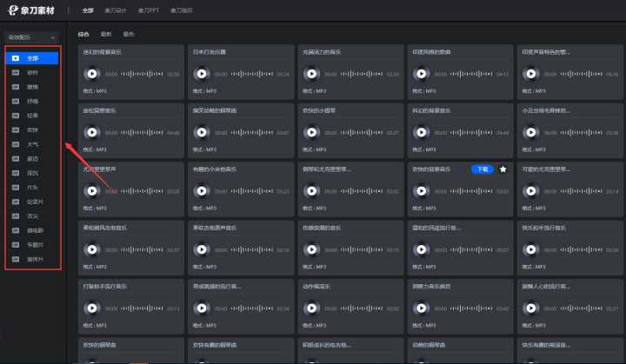Screen dimensions: 626x364
Task: Open the 象刀PPT navigation item
Action: [x=149, y=10]
